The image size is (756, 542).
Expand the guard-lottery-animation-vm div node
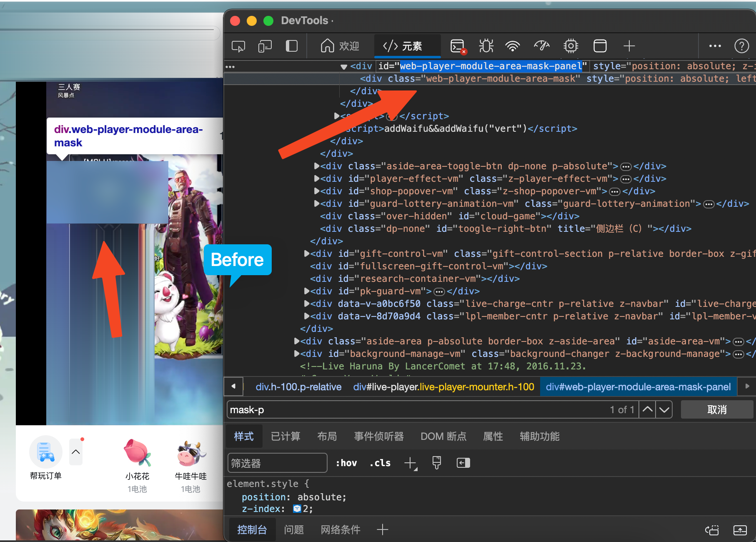click(x=317, y=203)
